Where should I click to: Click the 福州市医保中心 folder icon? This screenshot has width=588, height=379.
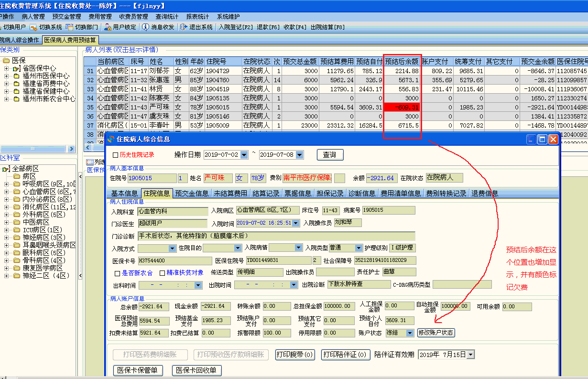16,76
